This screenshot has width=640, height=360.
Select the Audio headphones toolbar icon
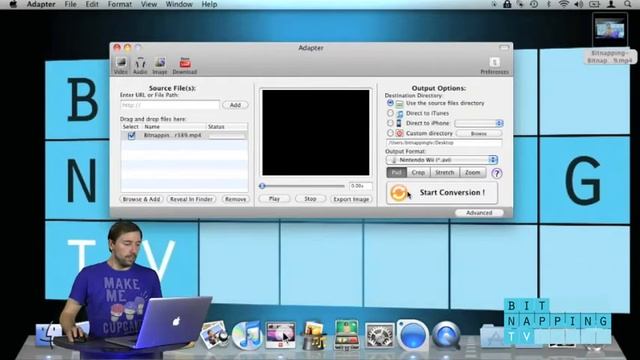[x=140, y=65]
